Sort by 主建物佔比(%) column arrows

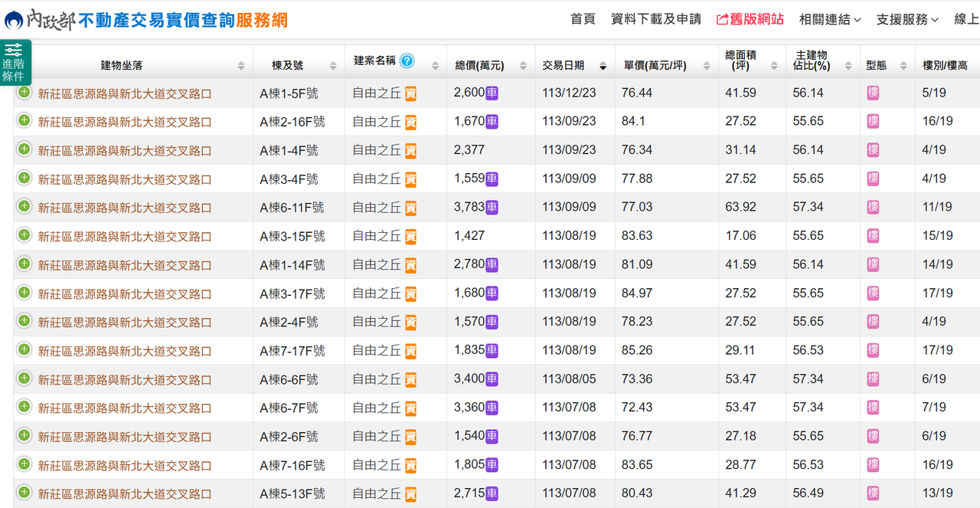[848, 66]
